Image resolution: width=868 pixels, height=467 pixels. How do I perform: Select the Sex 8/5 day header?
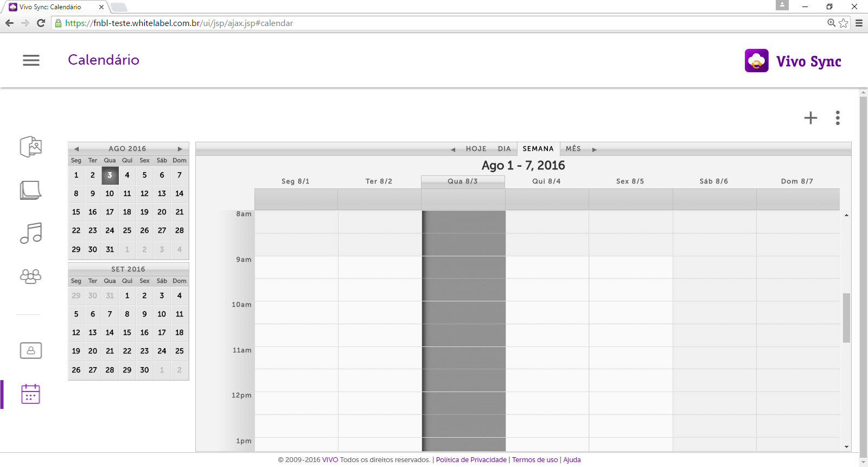pyautogui.click(x=630, y=181)
